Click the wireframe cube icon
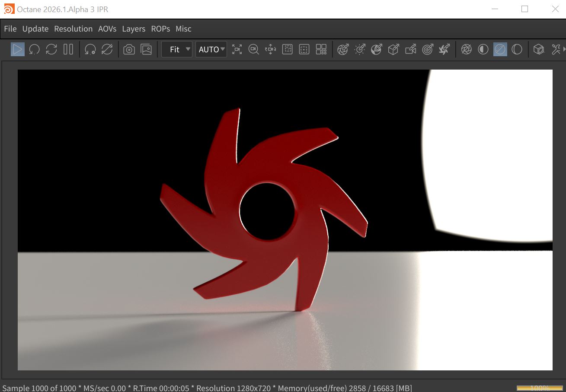The height and width of the screenshot is (392, 566). tap(538, 50)
